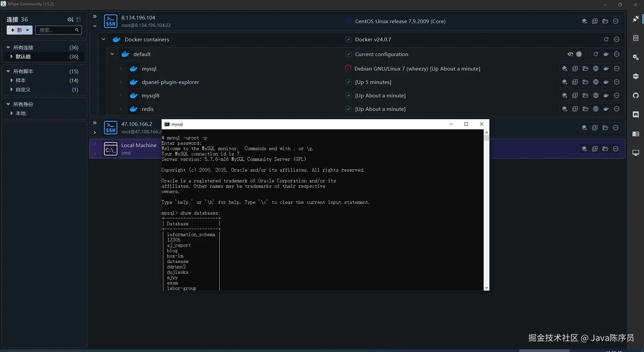Click the Docker whale action on default row
This screenshot has height=352, width=644.
click(x=606, y=54)
